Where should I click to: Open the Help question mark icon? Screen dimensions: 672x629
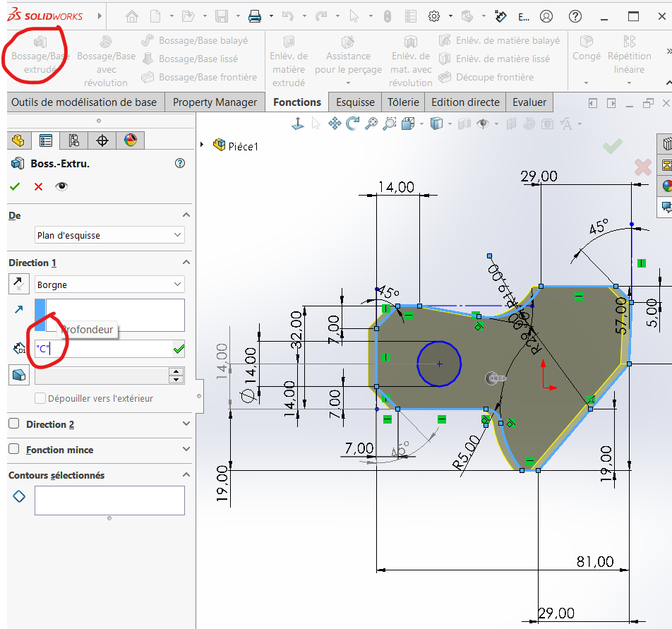(x=575, y=17)
